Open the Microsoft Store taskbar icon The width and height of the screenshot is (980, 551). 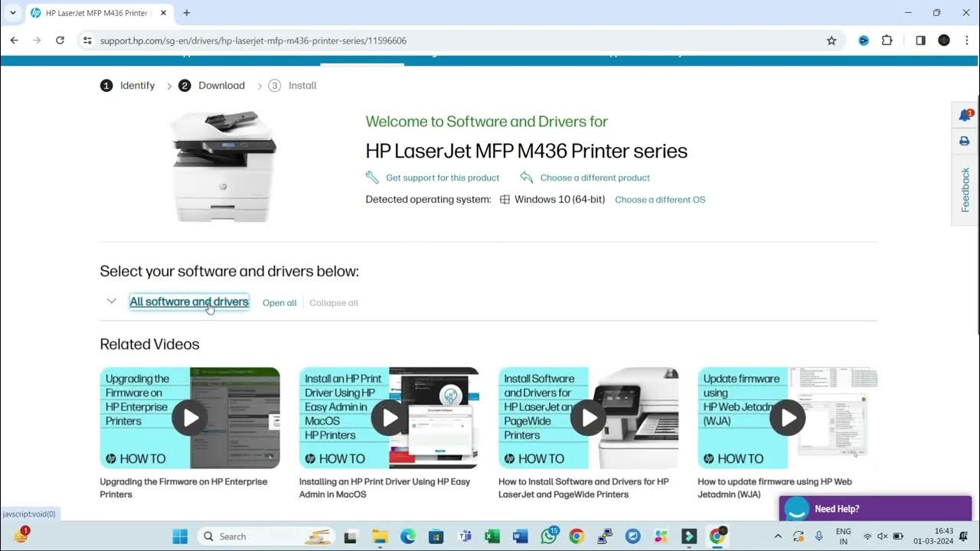click(x=436, y=536)
